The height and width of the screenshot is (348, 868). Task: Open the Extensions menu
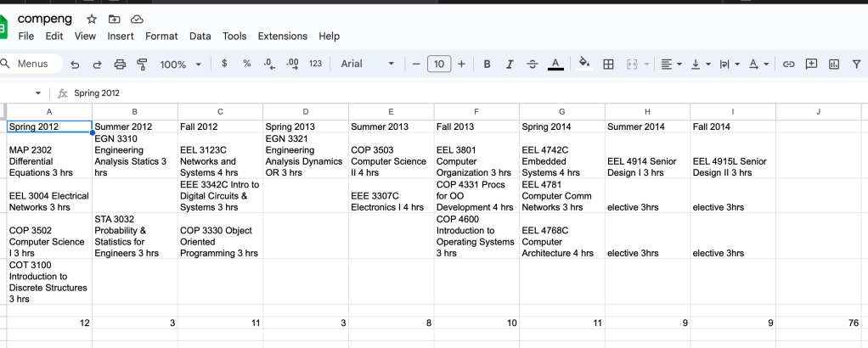(x=283, y=36)
